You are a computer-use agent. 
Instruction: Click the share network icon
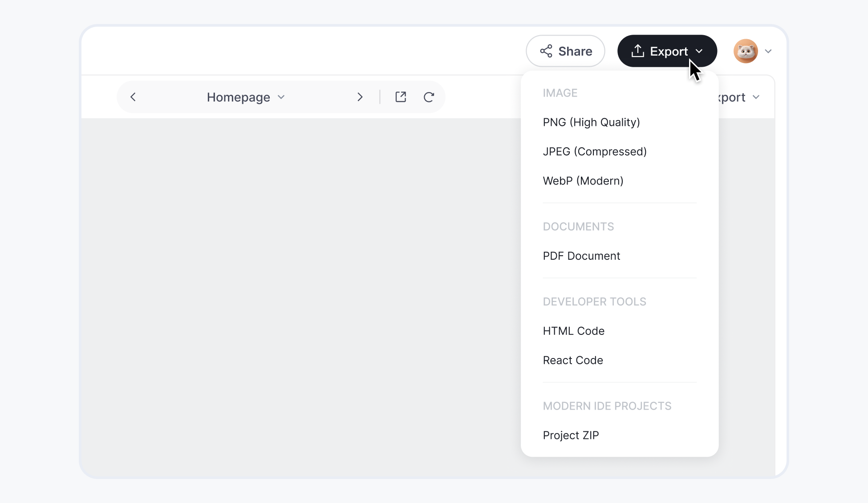coord(546,51)
